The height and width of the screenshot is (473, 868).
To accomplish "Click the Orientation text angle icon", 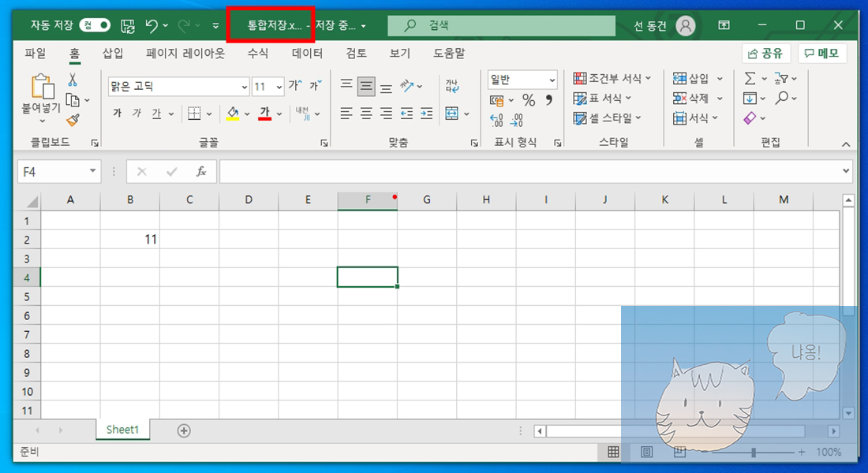I will click(407, 85).
